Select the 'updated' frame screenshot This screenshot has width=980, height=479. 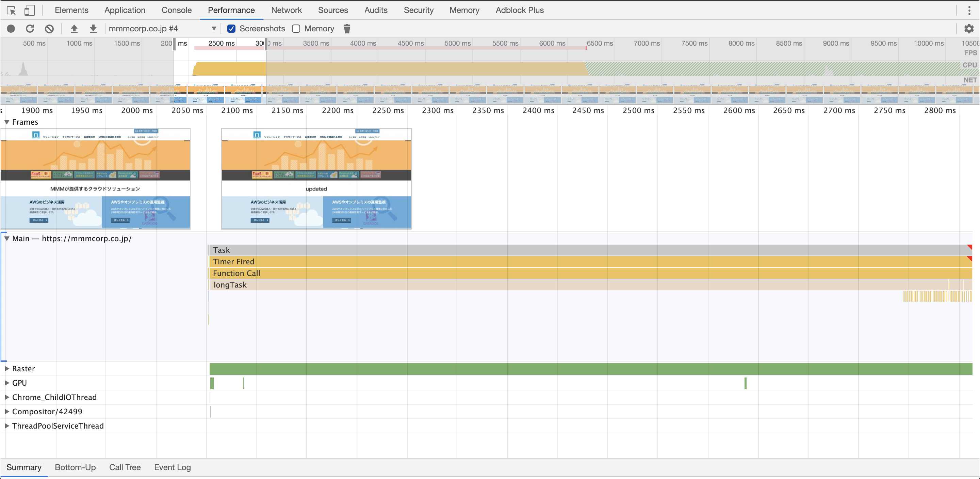(316, 179)
